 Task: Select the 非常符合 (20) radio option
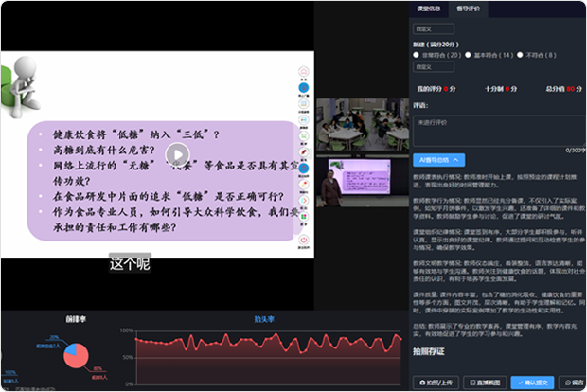[x=417, y=55]
